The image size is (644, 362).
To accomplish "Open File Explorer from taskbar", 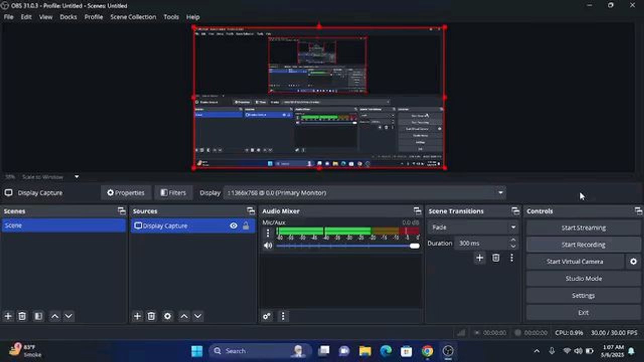I will (x=365, y=351).
